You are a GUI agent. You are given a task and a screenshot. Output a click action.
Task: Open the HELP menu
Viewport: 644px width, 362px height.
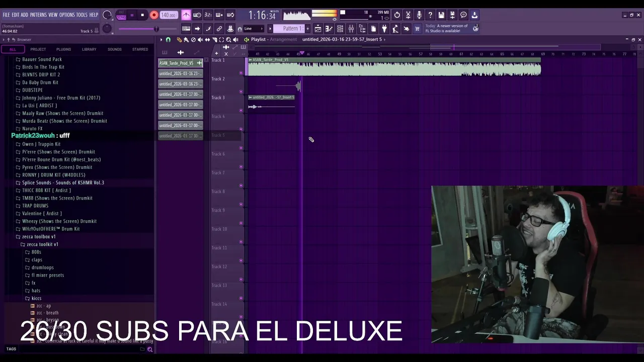(94, 15)
